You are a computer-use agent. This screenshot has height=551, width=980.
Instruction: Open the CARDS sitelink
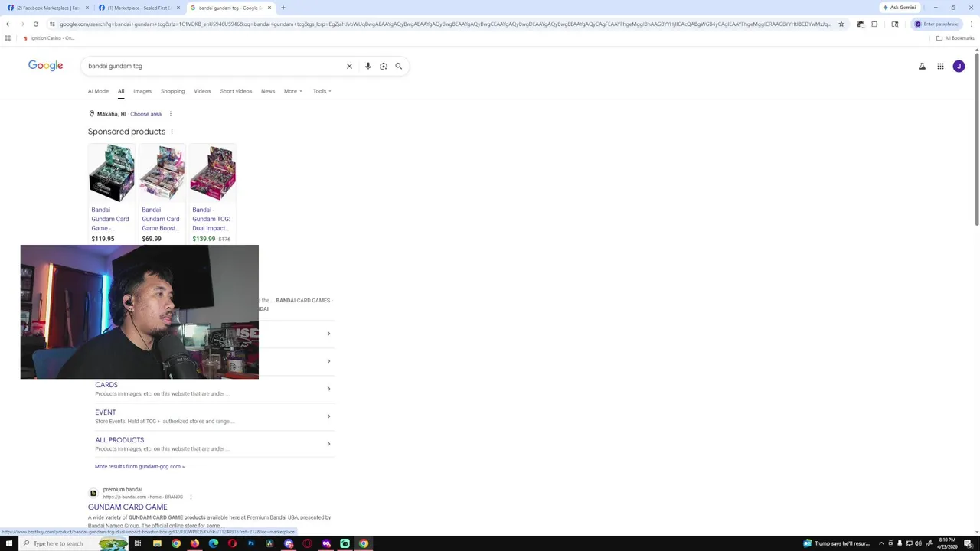[106, 385]
